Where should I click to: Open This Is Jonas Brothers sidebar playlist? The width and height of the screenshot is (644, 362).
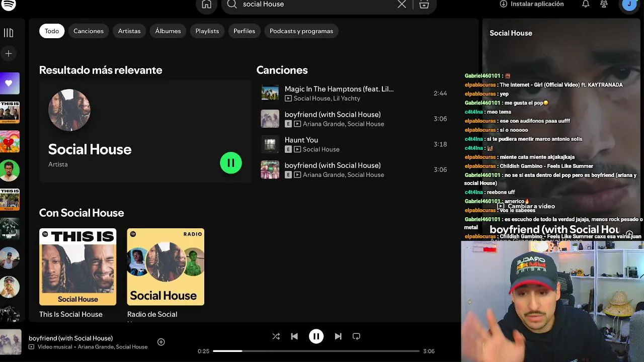click(10, 113)
